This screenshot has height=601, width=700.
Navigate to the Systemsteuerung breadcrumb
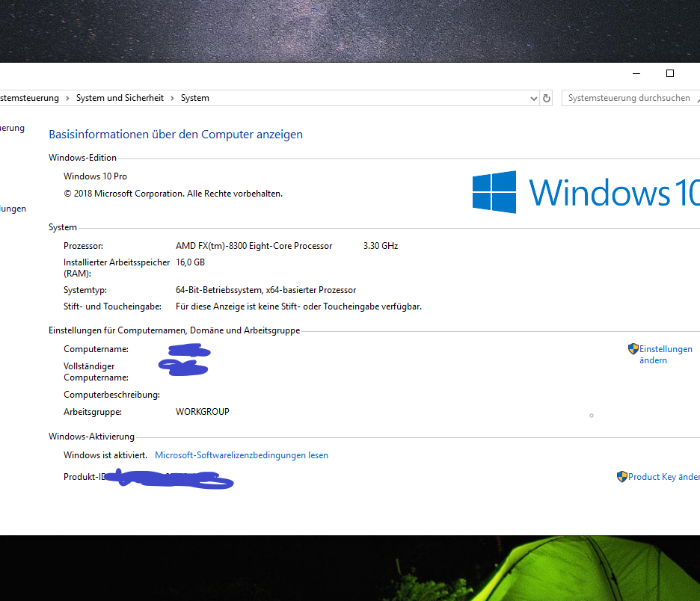(x=28, y=98)
